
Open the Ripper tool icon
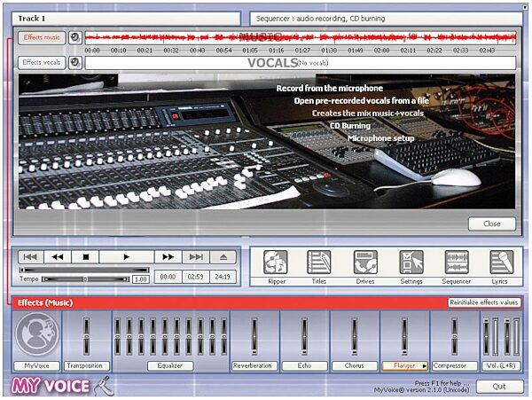276,262
